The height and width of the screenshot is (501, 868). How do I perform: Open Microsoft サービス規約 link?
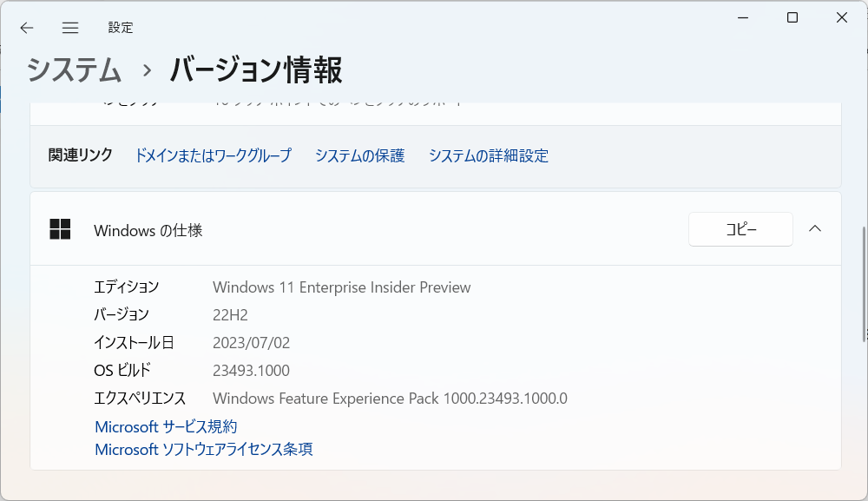pos(166,427)
